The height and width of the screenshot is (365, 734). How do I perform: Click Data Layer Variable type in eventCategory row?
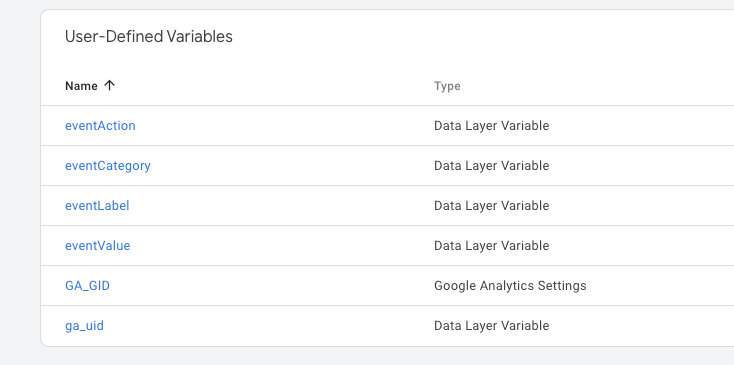pyautogui.click(x=492, y=166)
